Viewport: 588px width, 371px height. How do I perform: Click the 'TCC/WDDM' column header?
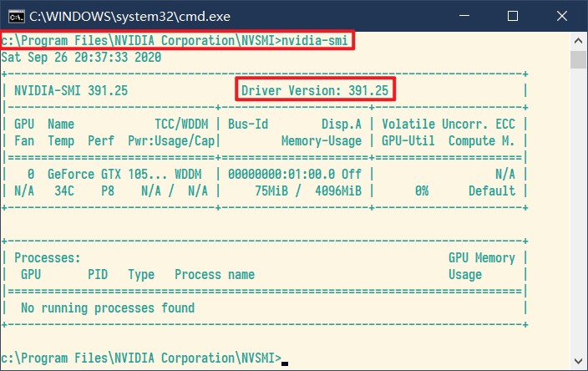pyautogui.click(x=181, y=124)
